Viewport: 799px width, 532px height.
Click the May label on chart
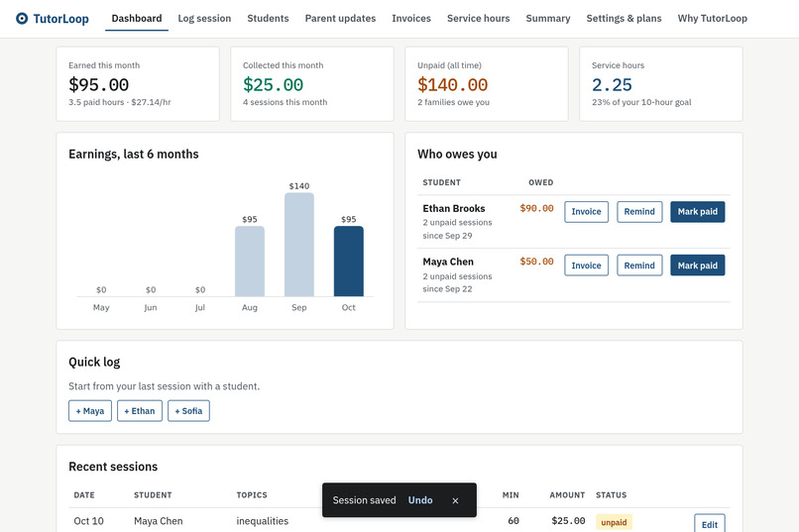pos(101,307)
